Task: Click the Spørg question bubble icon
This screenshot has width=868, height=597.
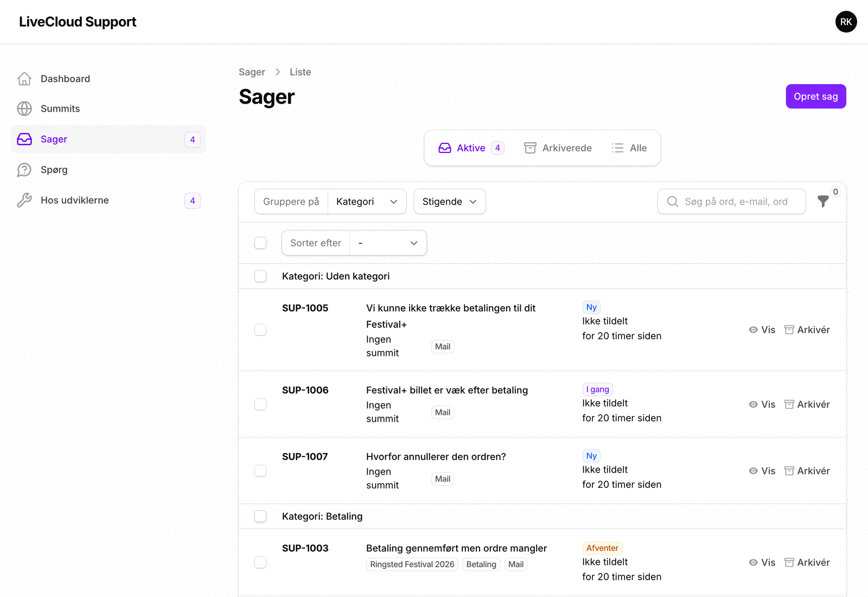Action: [24, 170]
